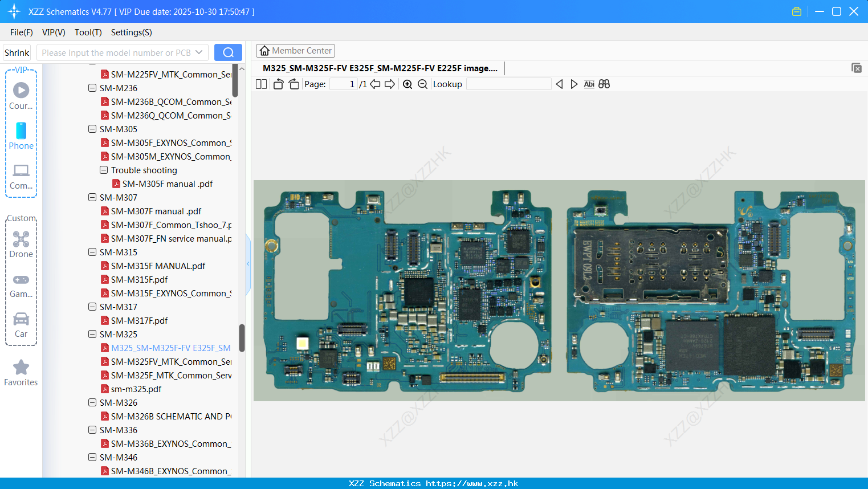Click the page number input field

(344, 84)
